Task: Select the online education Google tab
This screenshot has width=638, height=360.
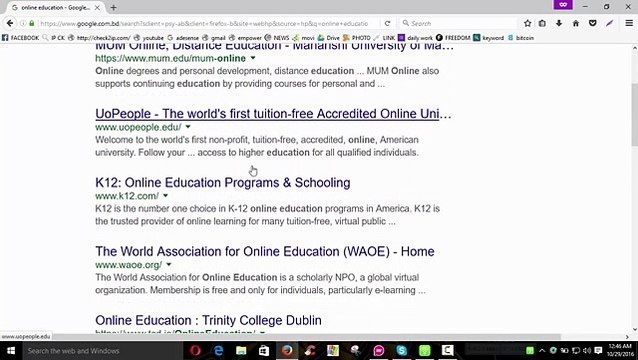Action: click(x=55, y=7)
